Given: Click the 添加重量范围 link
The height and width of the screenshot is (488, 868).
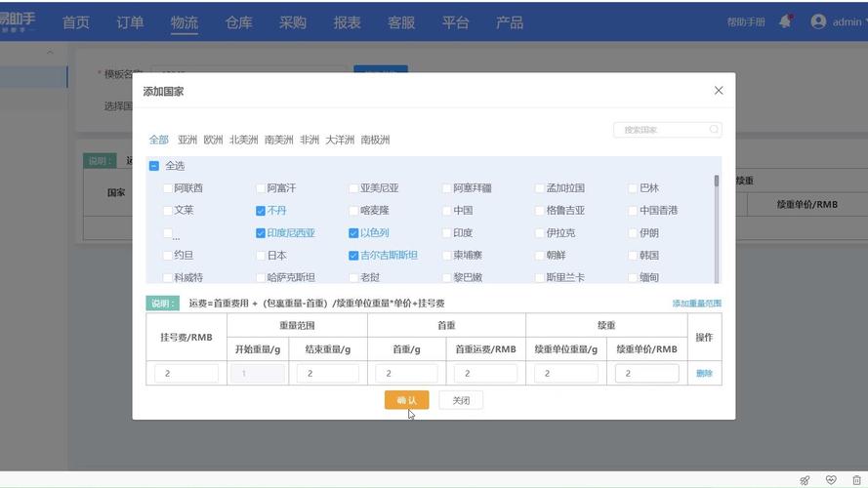Looking at the screenshot, I should [696, 304].
